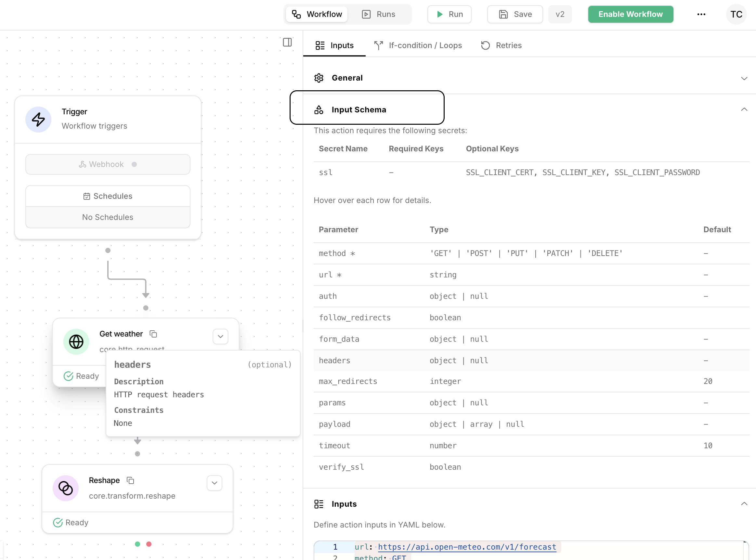Click the green Reshape output handle
The image size is (756, 560).
(137, 544)
